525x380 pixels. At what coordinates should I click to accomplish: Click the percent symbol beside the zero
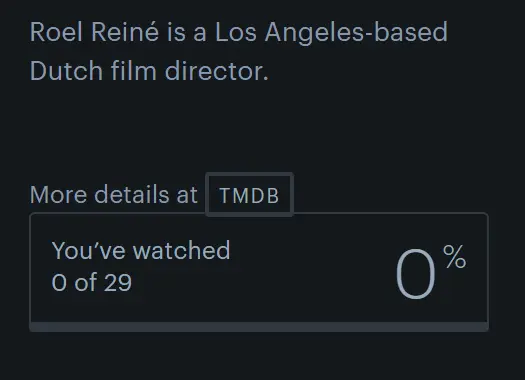coord(454,256)
